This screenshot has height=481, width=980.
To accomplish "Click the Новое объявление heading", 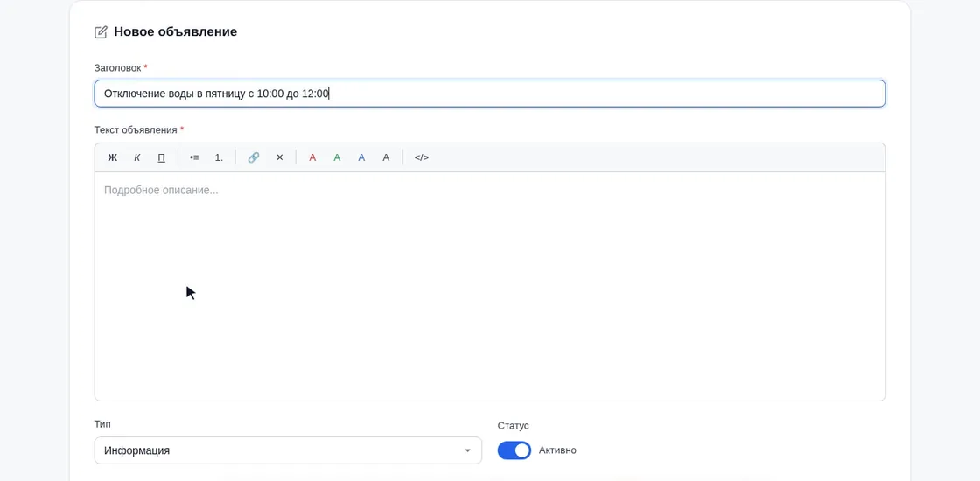I will (175, 31).
